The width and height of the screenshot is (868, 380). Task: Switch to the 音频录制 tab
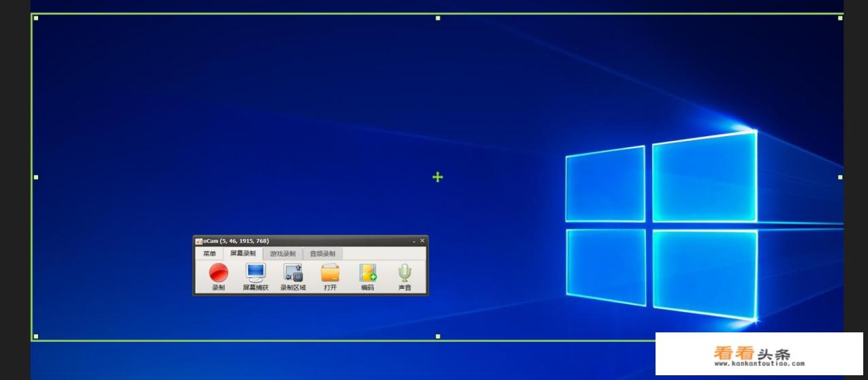[x=323, y=254]
